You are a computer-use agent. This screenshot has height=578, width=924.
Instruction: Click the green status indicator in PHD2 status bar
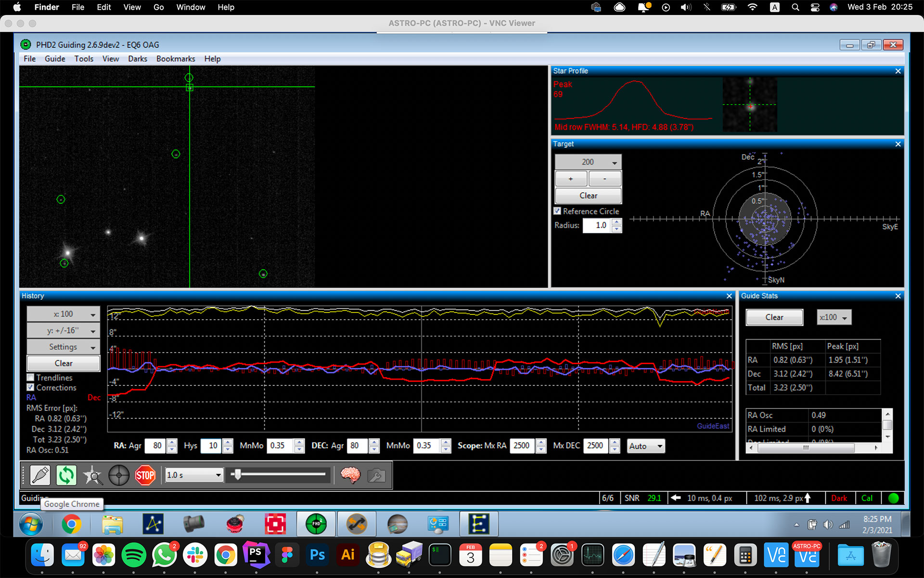pos(893,498)
